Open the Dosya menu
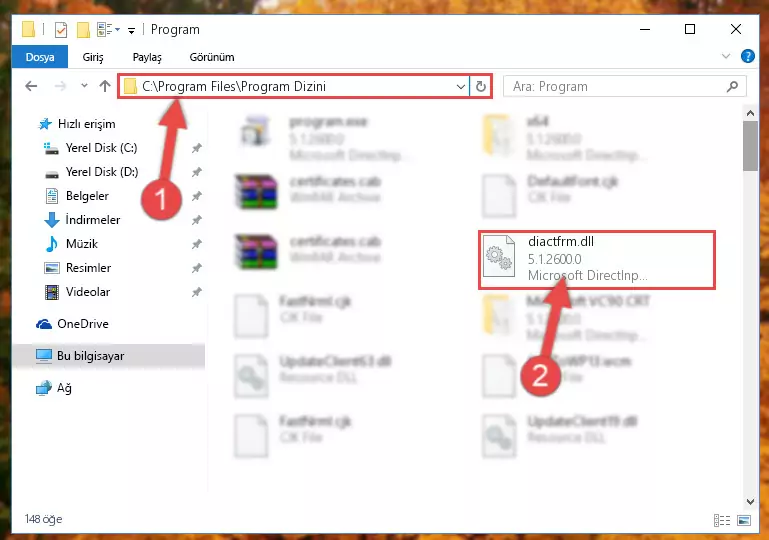 click(x=40, y=57)
